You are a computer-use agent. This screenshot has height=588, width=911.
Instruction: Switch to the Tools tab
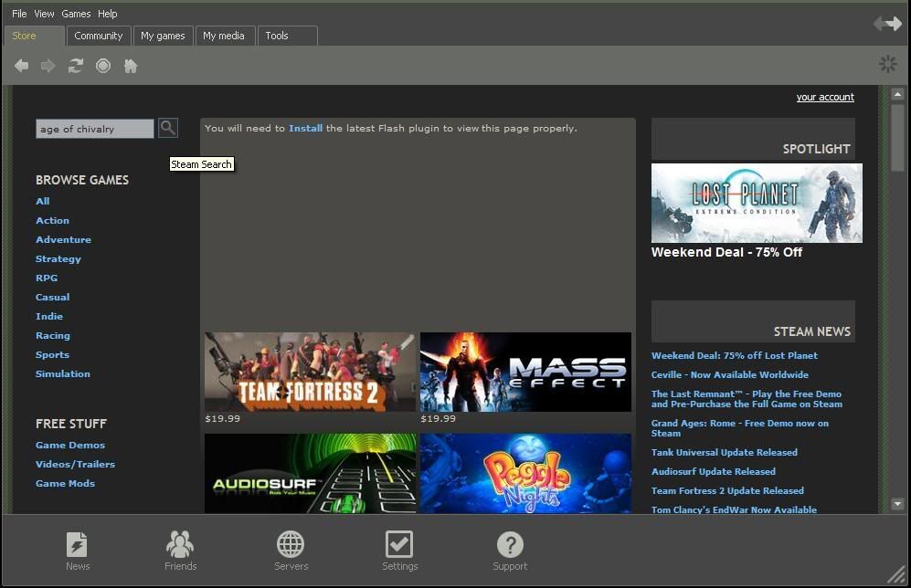[x=288, y=36]
